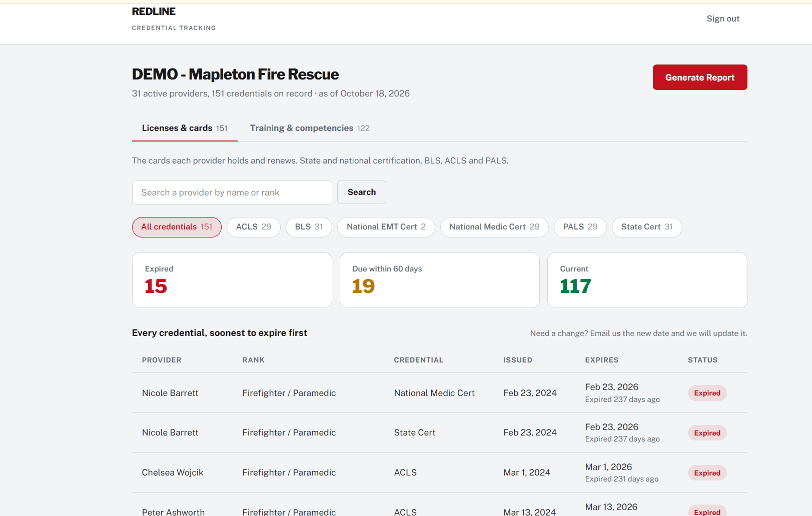This screenshot has height=516, width=812.
Task: Click the ISSUED column header
Action: [518, 360]
